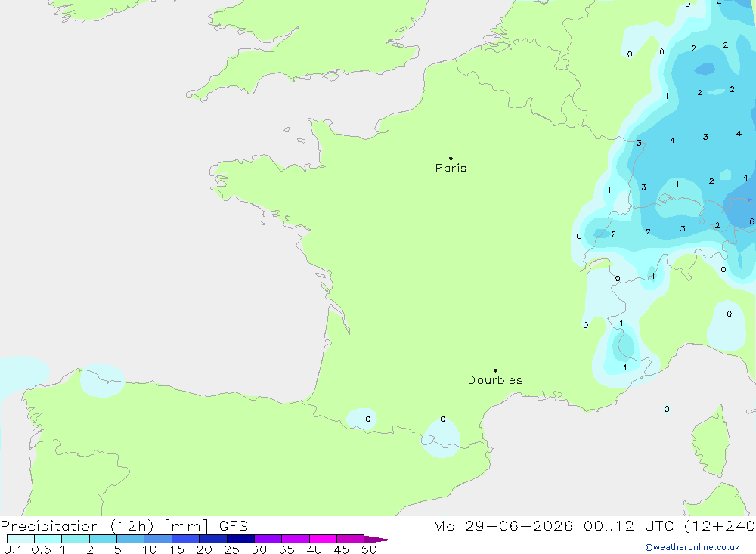The height and width of the screenshot is (554, 756).
Task: Click the 30–35 mm purple legend swatch
Action: (268, 539)
